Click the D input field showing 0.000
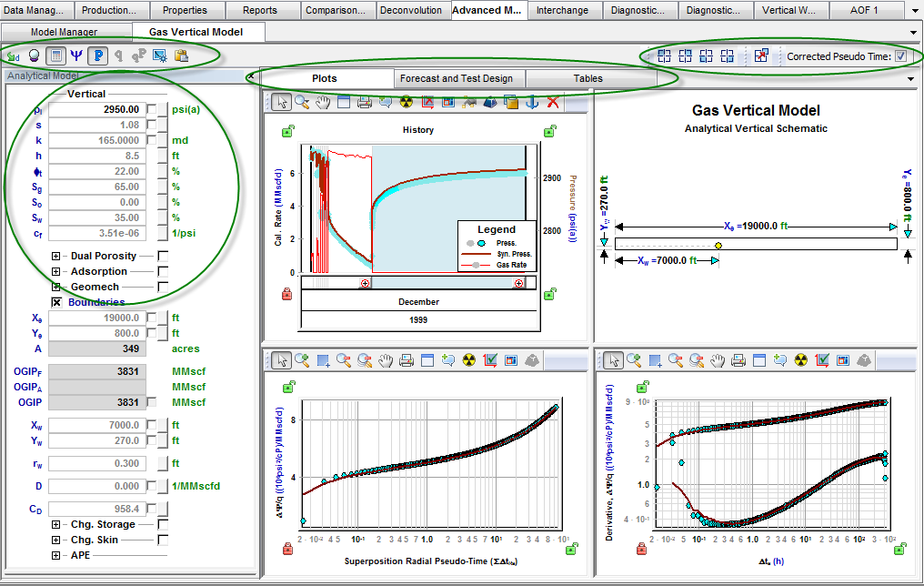Image resolution: width=924 pixels, height=586 pixels. tap(96, 487)
